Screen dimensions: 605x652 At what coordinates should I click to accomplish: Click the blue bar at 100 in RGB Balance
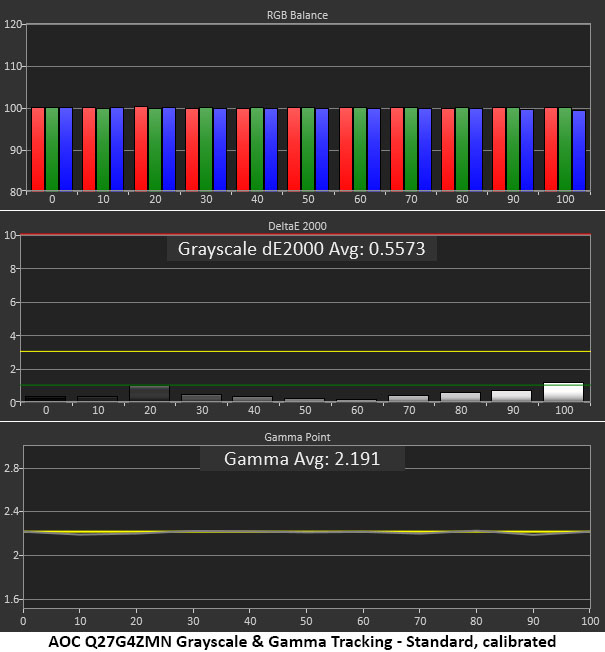[579, 151]
